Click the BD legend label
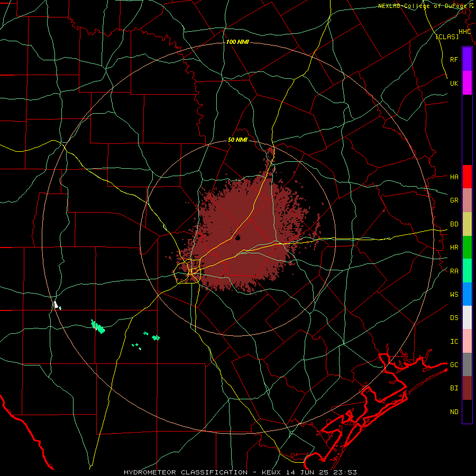476x476 pixels. pos(454,224)
